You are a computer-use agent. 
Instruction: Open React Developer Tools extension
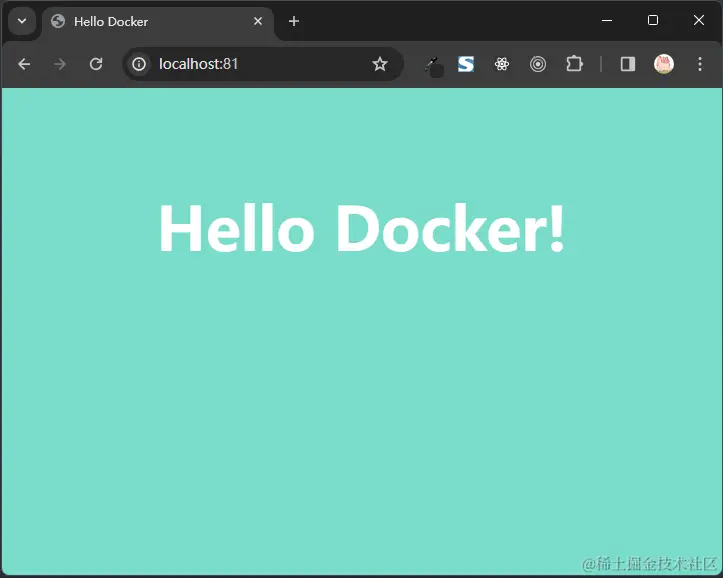tap(502, 64)
